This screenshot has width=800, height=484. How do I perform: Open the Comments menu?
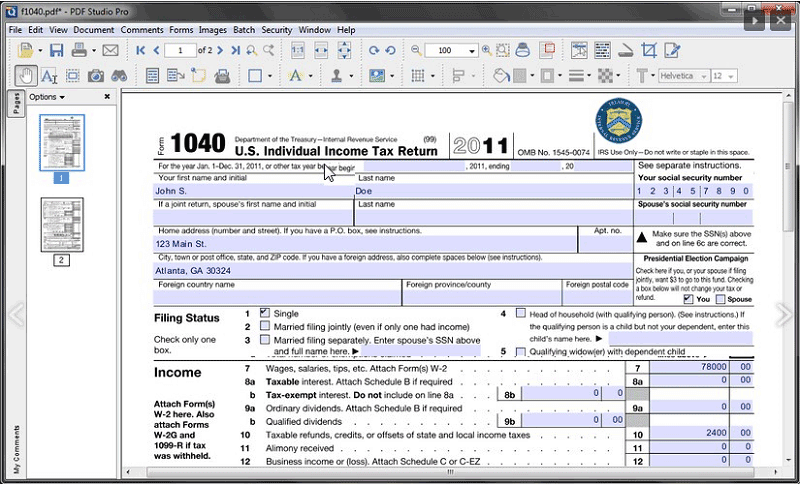click(142, 30)
